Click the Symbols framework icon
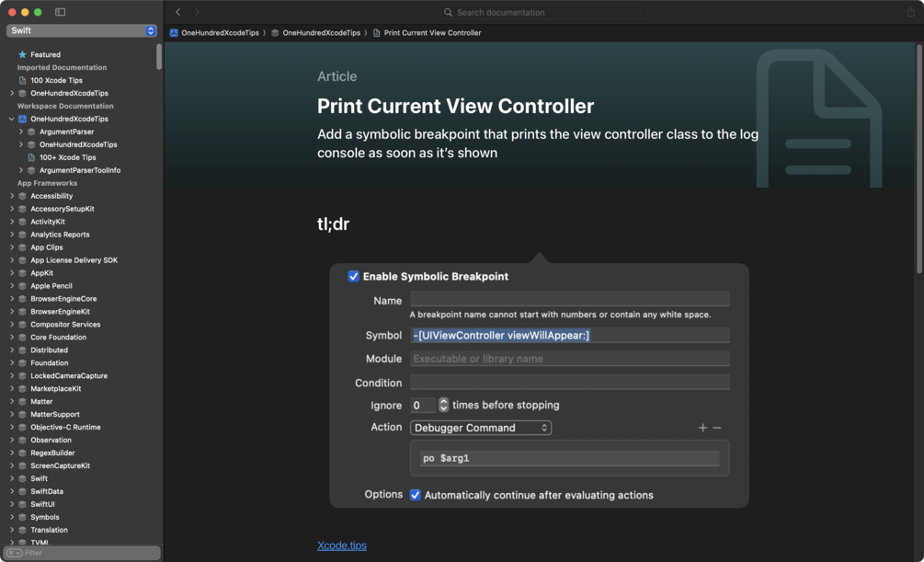The width and height of the screenshot is (924, 562). click(22, 517)
